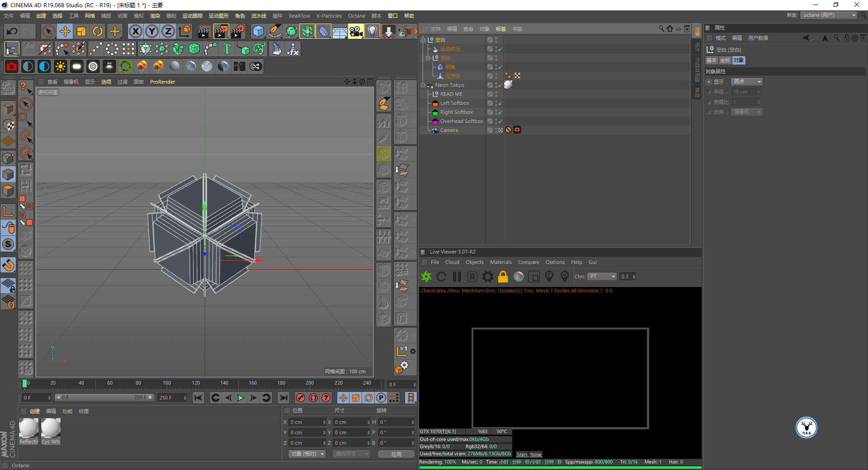Click the Octane target light icon
868x470 pixels.
click(x=93, y=66)
